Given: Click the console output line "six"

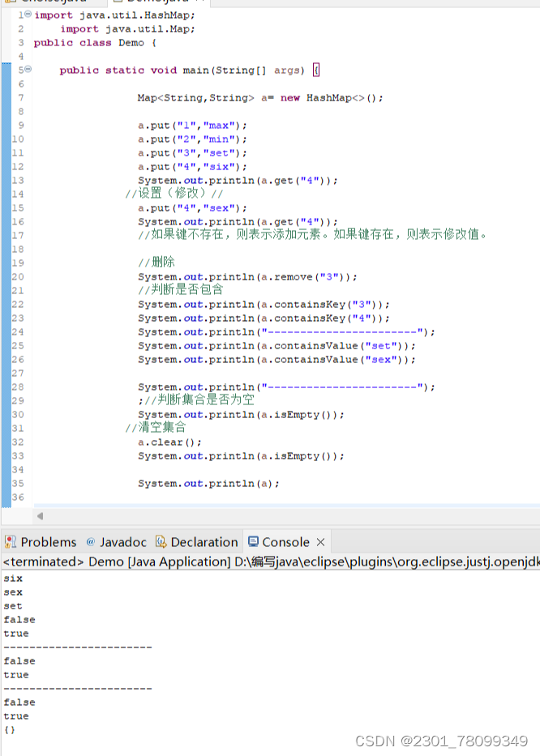Looking at the screenshot, I should (13, 579).
